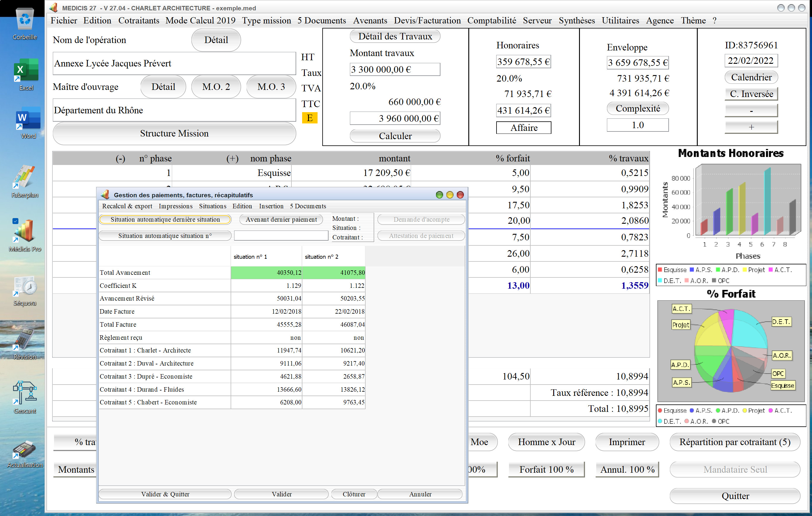Open the Devis/Facturation menu

point(427,20)
